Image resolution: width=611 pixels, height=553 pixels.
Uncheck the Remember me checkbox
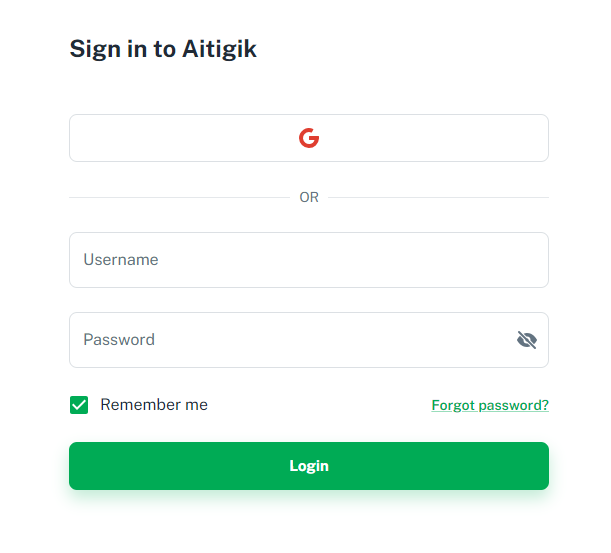(x=79, y=405)
